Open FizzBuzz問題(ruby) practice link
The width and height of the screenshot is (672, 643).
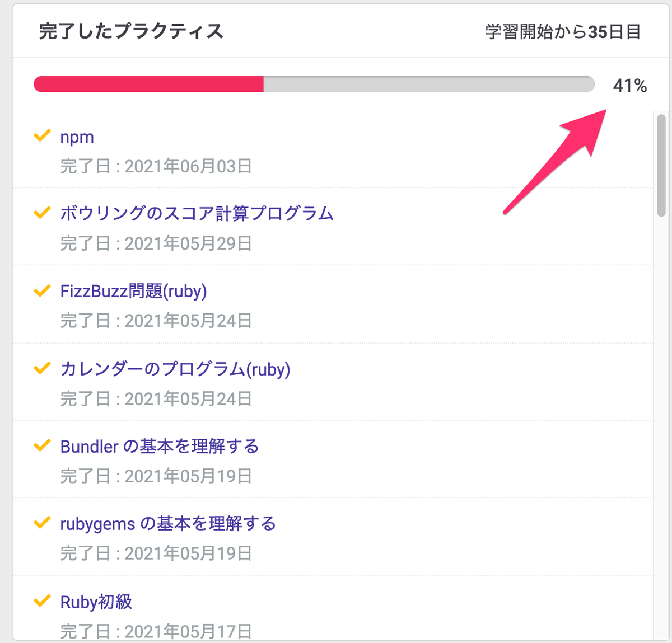click(x=133, y=292)
